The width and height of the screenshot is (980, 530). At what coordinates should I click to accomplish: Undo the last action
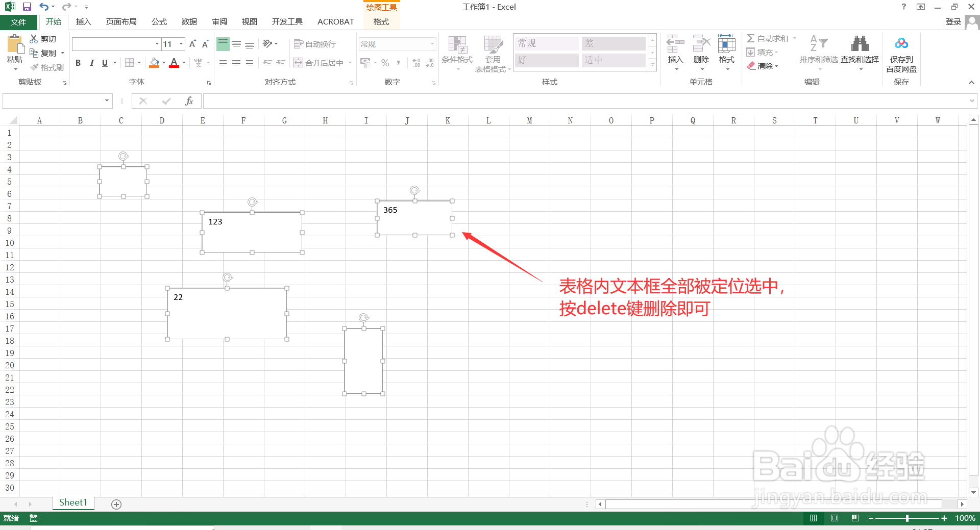pyautogui.click(x=44, y=7)
